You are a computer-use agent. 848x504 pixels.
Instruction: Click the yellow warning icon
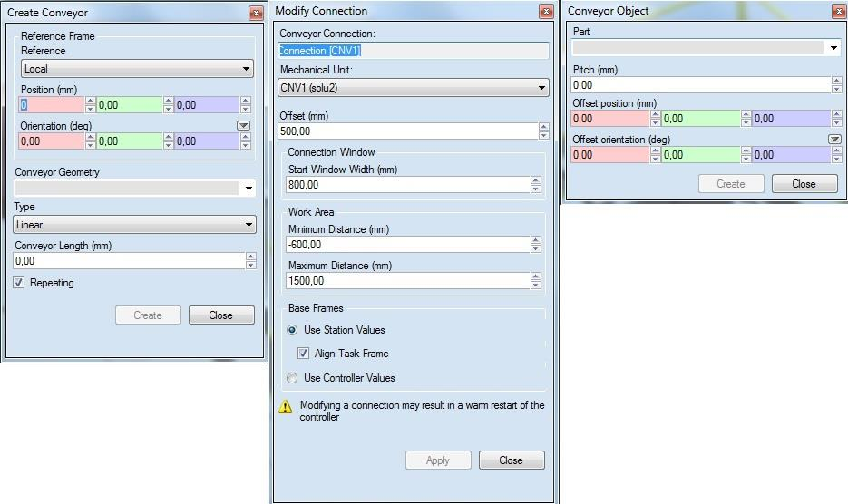click(285, 407)
